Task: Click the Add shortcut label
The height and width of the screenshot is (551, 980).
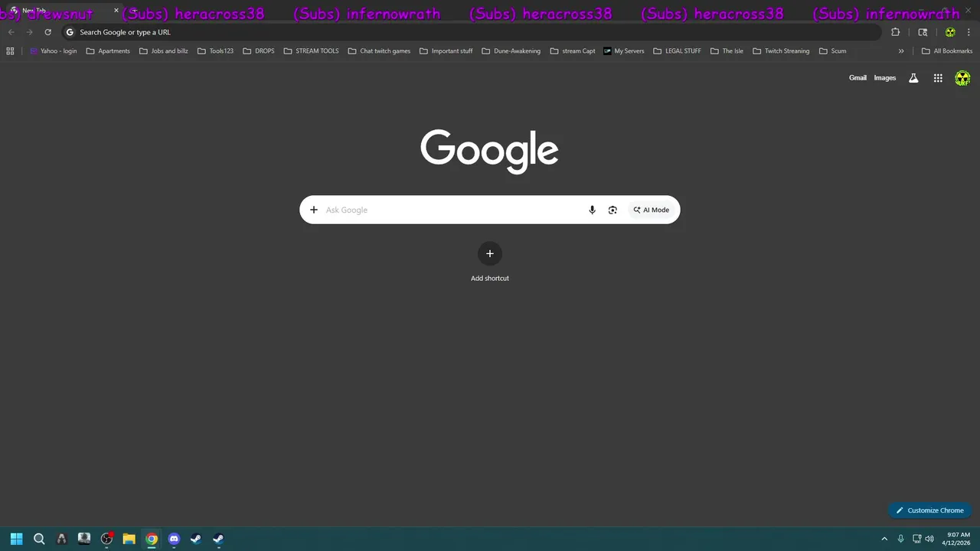Action: click(x=490, y=279)
